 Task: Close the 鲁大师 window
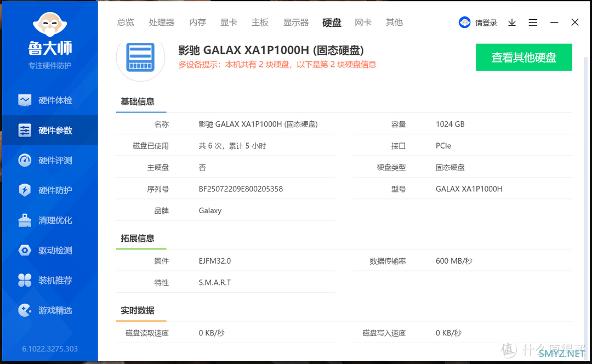tap(574, 22)
